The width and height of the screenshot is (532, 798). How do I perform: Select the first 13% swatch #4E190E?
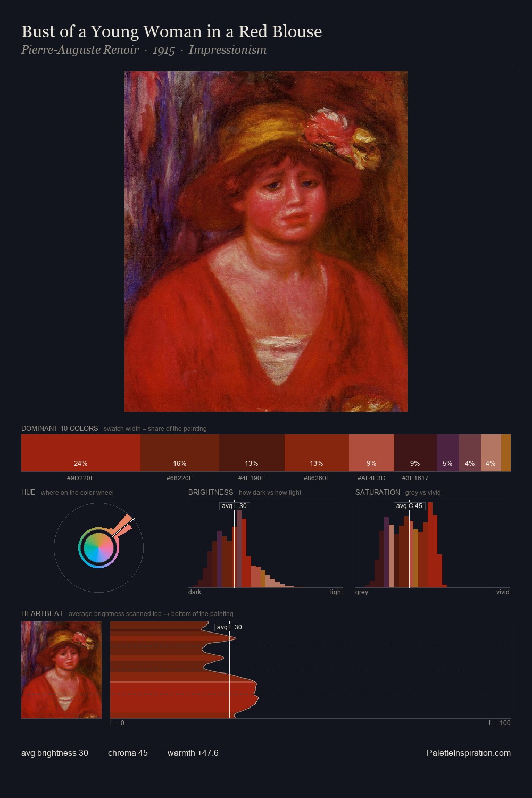(x=252, y=453)
